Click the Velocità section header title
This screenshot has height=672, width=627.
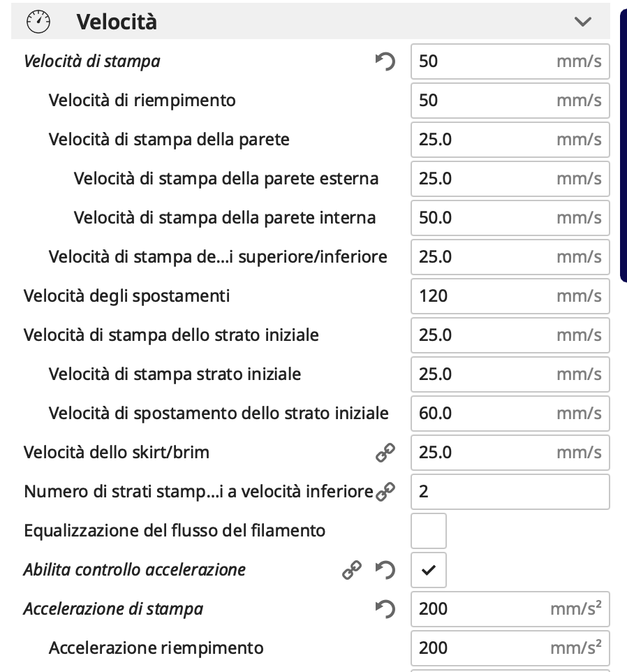point(117,22)
